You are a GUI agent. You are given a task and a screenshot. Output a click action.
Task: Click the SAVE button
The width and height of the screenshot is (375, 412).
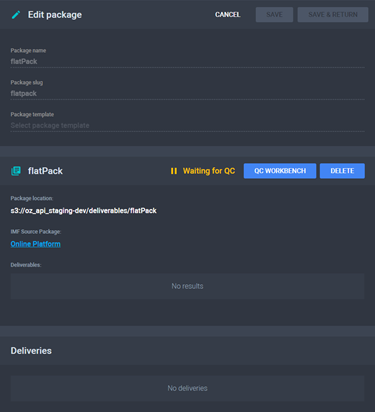click(x=274, y=15)
